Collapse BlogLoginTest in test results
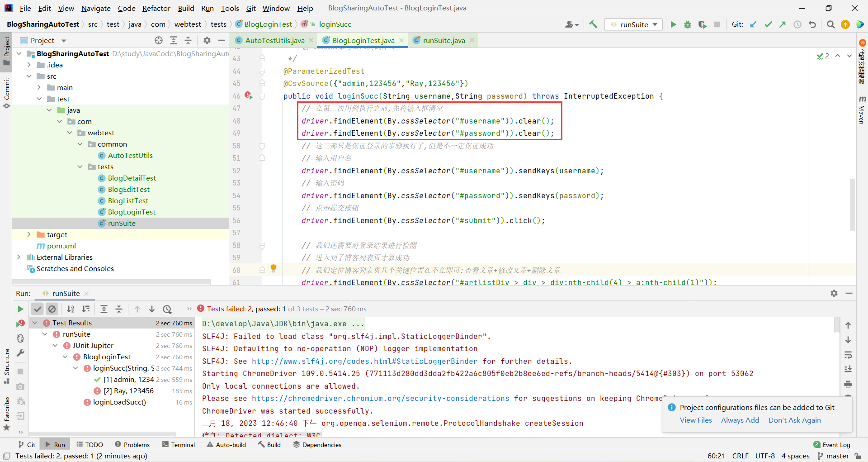Viewport: 868px width, 462px height. coord(65,357)
